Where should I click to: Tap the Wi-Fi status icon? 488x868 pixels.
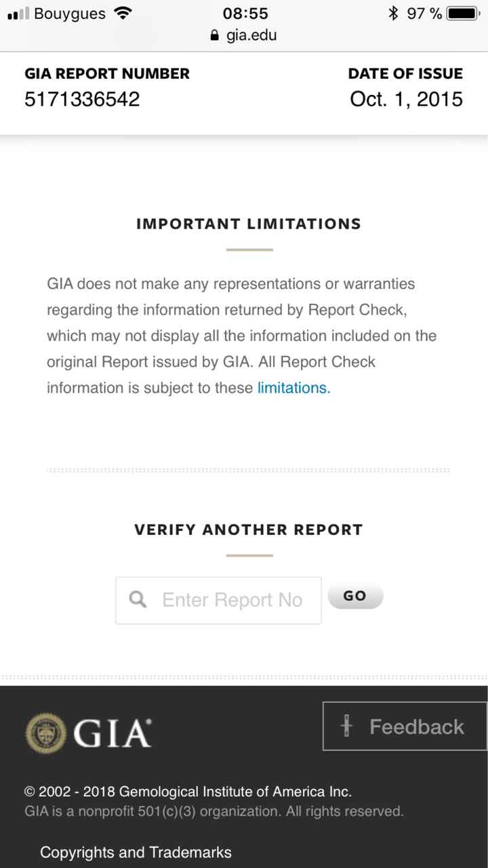[x=123, y=13]
